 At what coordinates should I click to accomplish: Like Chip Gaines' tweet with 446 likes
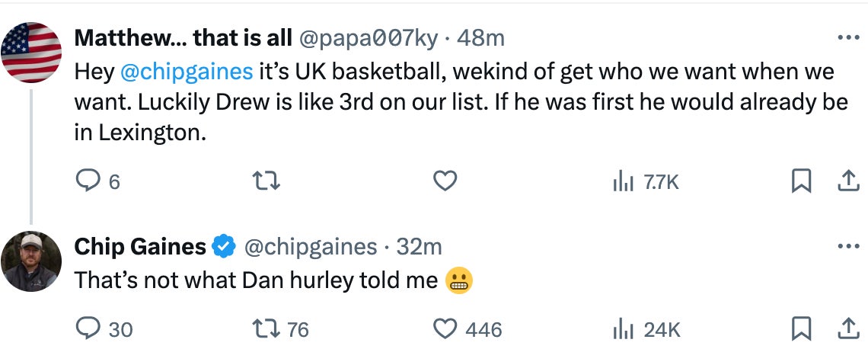pyautogui.click(x=445, y=328)
